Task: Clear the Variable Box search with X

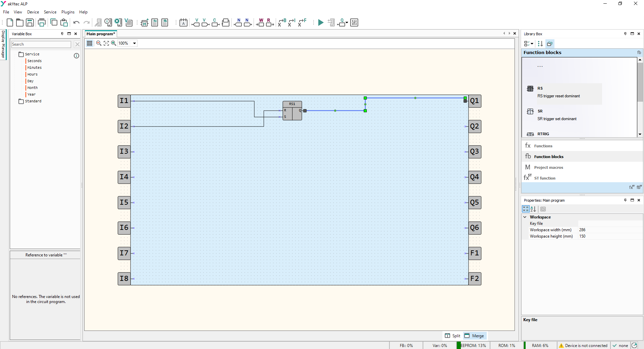Action: [77, 44]
